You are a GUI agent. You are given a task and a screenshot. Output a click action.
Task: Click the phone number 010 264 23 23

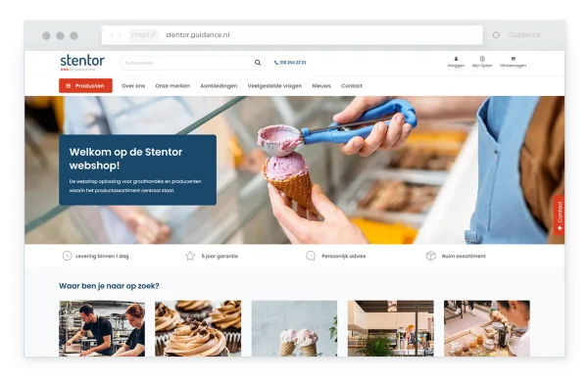[x=290, y=63]
